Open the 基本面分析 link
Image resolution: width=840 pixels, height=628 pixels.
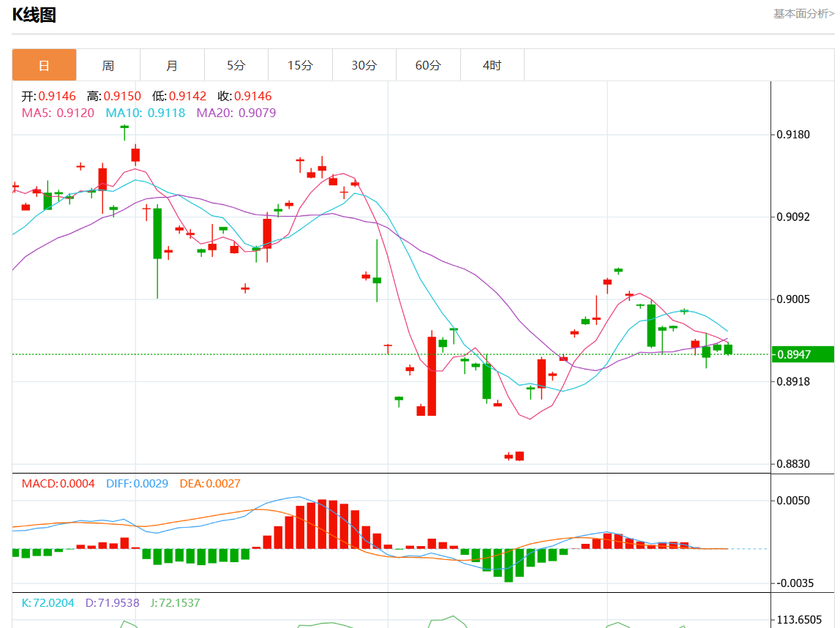pos(803,14)
